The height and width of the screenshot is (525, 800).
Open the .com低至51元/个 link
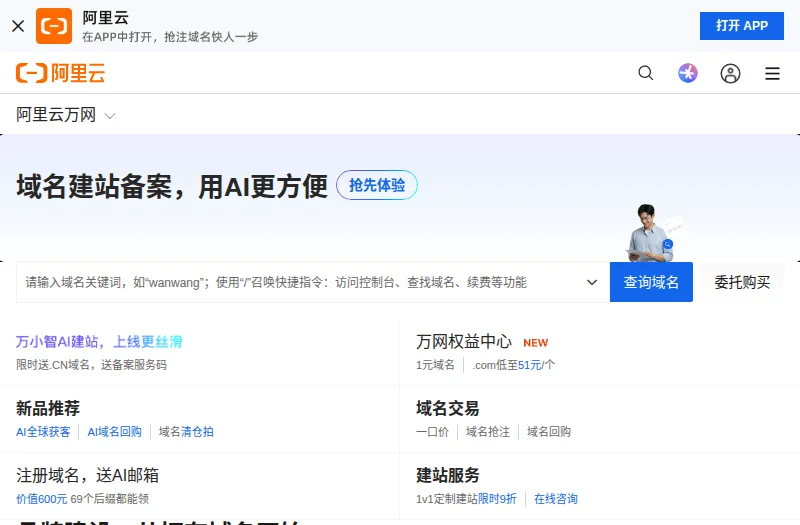[x=513, y=365]
